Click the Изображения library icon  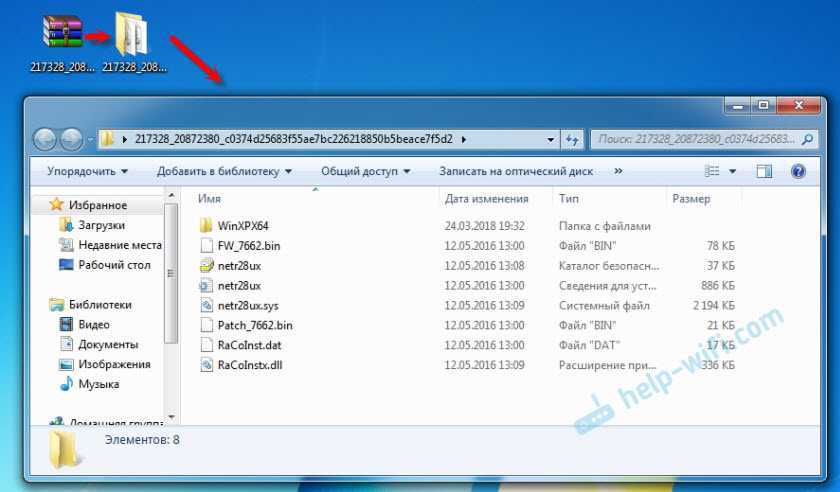point(66,364)
